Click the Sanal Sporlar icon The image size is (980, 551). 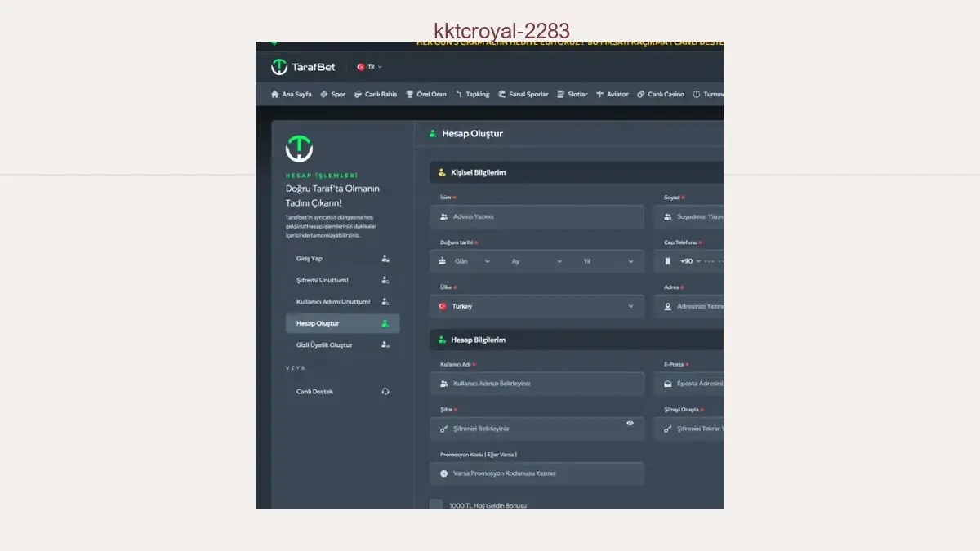pos(502,95)
